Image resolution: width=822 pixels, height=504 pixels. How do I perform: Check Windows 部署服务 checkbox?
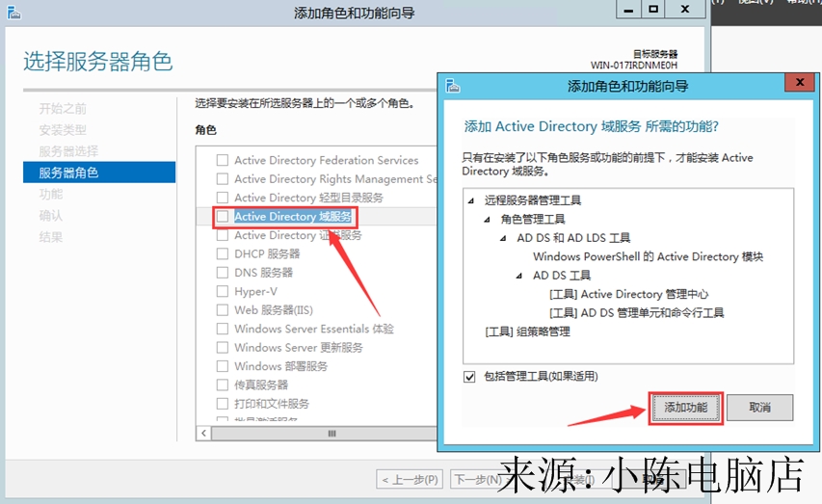point(223,366)
